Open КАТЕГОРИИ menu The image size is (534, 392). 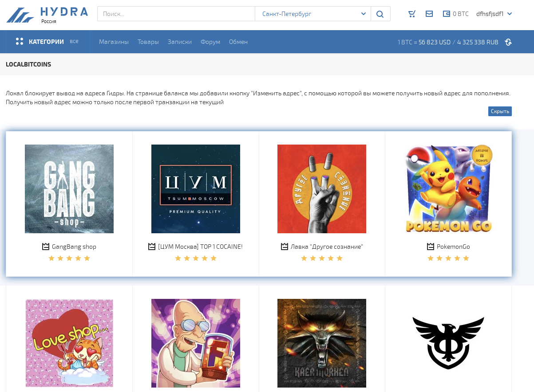click(x=46, y=42)
